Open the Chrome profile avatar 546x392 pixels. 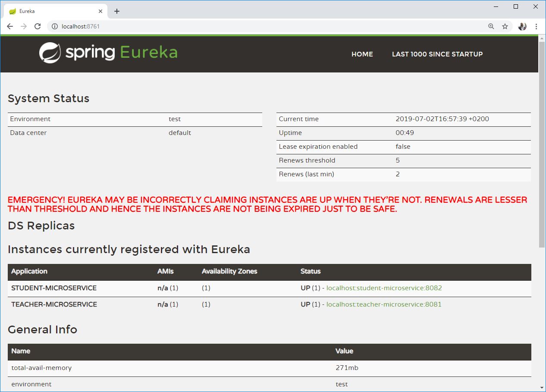coord(522,26)
